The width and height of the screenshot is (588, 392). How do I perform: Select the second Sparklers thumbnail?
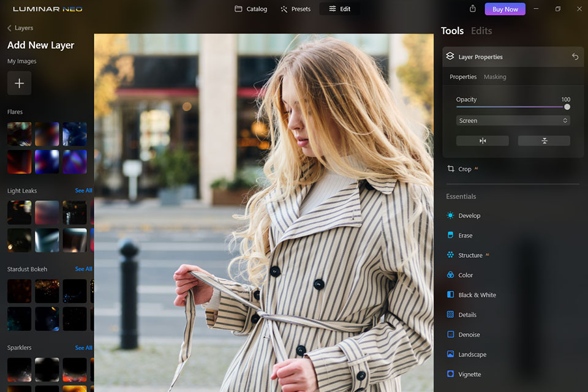tap(47, 370)
